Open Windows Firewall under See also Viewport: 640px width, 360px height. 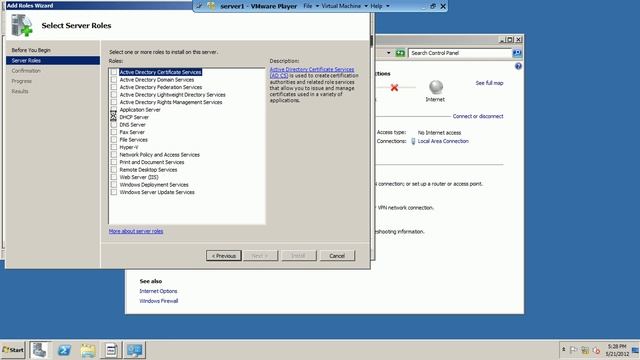click(158, 301)
